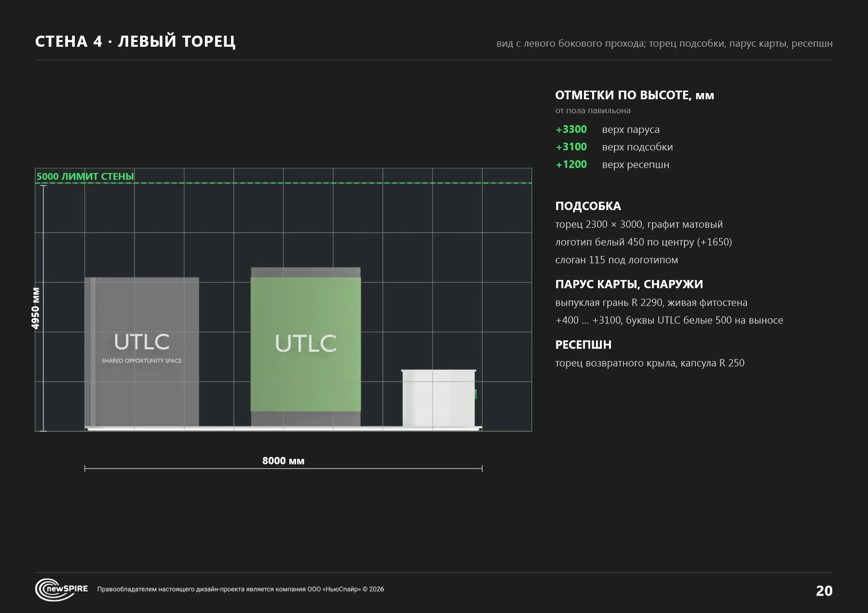The image size is (868, 613).
Task: Click the page number 20
Action: (x=824, y=591)
